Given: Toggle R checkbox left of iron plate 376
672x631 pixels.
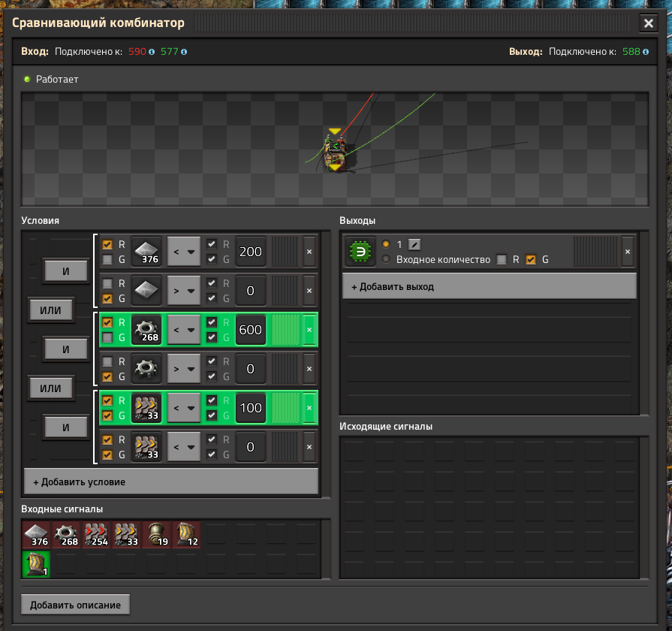Looking at the screenshot, I should [107, 244].
